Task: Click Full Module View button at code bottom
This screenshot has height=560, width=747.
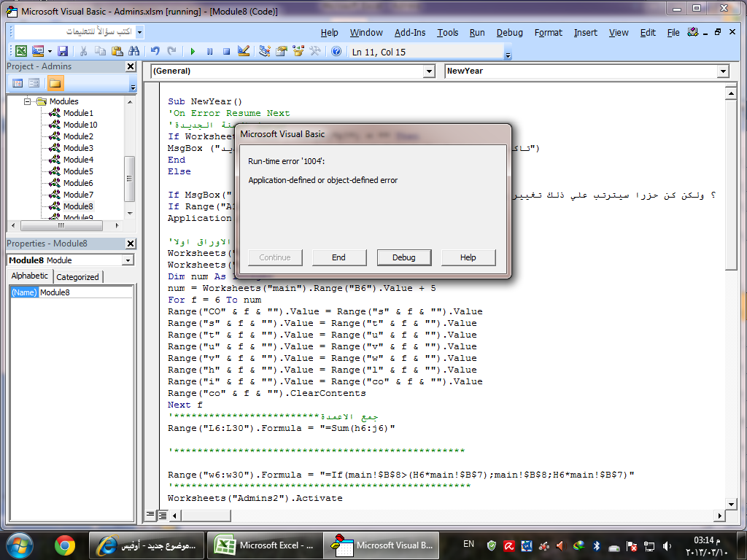Action: point(163,515)
